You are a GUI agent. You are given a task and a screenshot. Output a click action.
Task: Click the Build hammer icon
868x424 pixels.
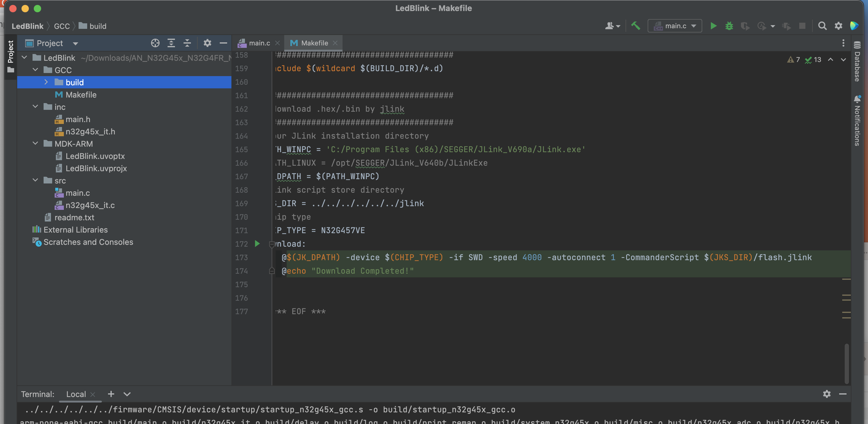coord(635,26)
